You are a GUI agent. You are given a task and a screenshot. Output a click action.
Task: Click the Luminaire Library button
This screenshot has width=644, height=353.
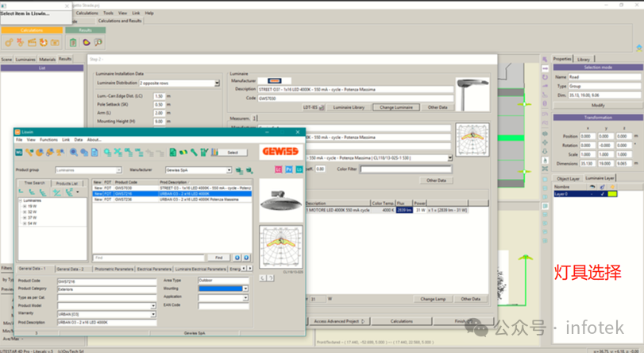tap(349, 107)
